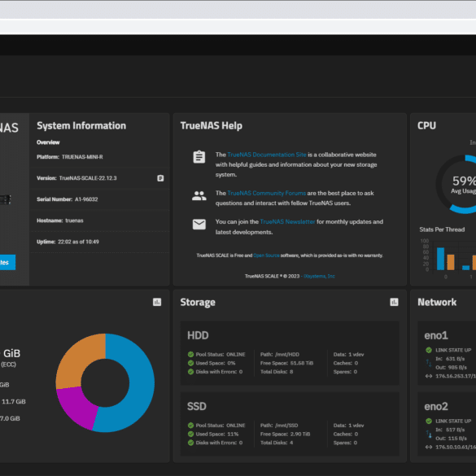Click eno2 link state green check icon
Viewport: 476px width, 476px height.
(429, 421)
